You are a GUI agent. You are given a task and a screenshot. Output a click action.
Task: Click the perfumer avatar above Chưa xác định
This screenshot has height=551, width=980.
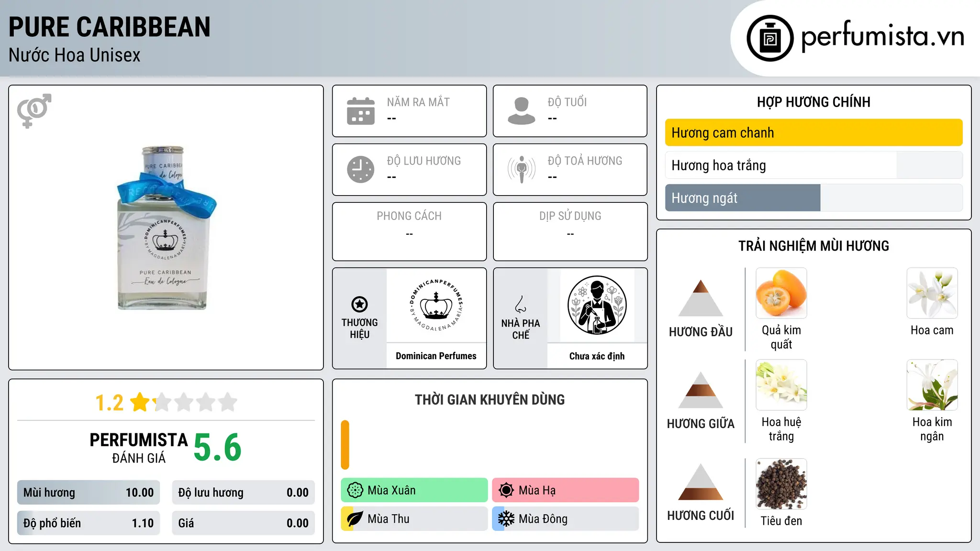[597, 305]
